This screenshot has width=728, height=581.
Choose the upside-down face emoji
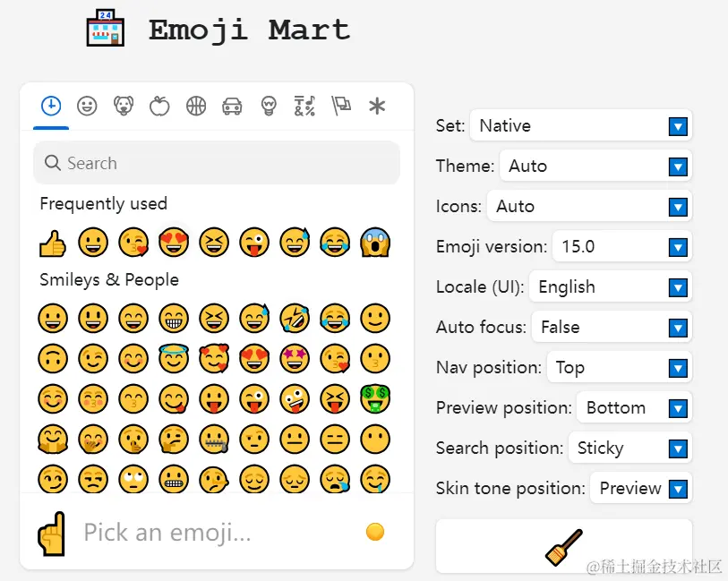(x=53, y=359)
